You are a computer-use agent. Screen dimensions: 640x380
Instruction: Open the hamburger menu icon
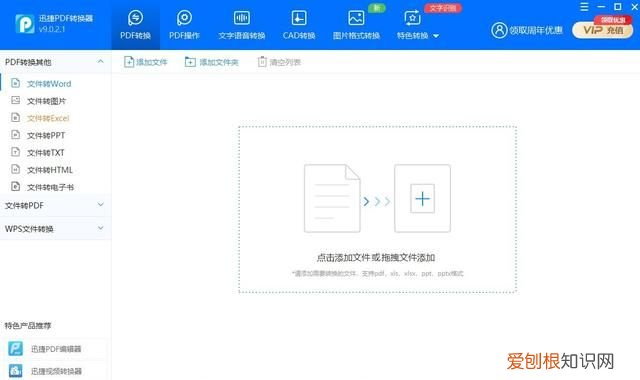[x=584, y=7]
